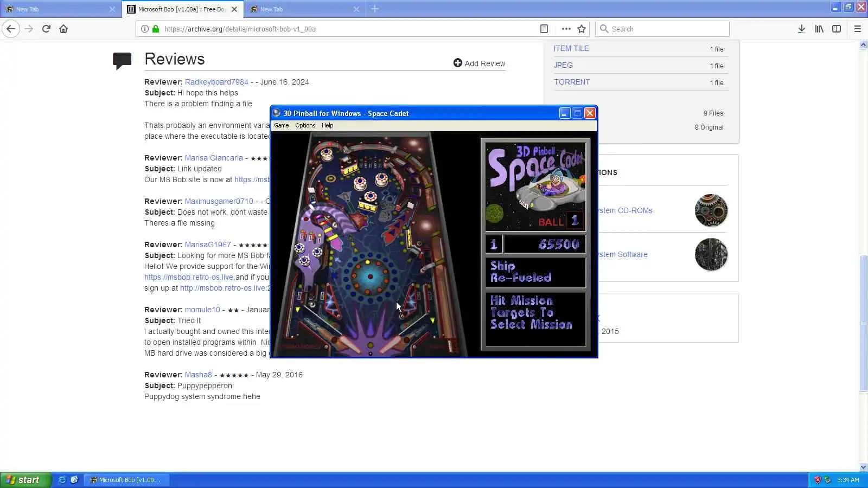Click the browser Forward arrow
This screenshot has height=488, width=868.
click(29, 29)
